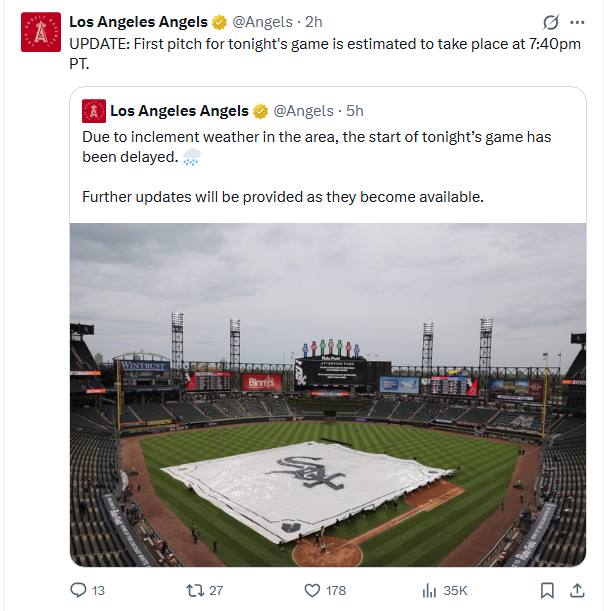This screenshot has width=604, height=611.
Task: Click the gold verified badge of main tweet
Action: click(x=221, y=22)
